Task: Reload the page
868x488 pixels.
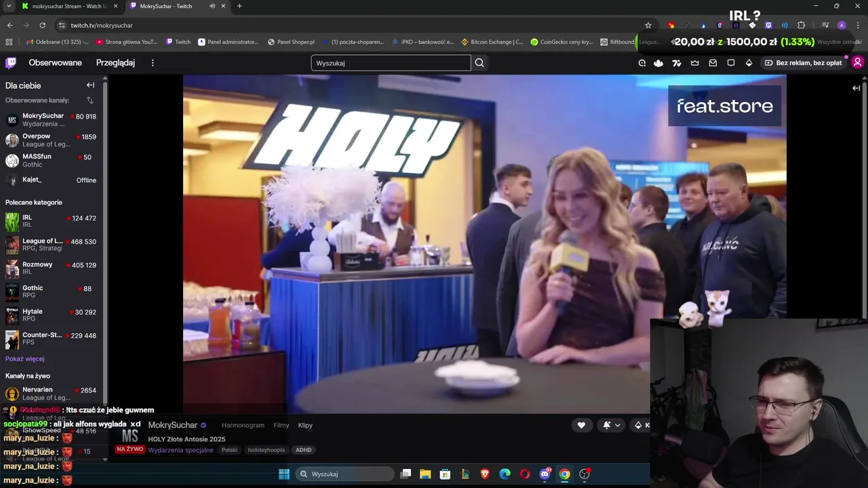Action: pos(42,25)
